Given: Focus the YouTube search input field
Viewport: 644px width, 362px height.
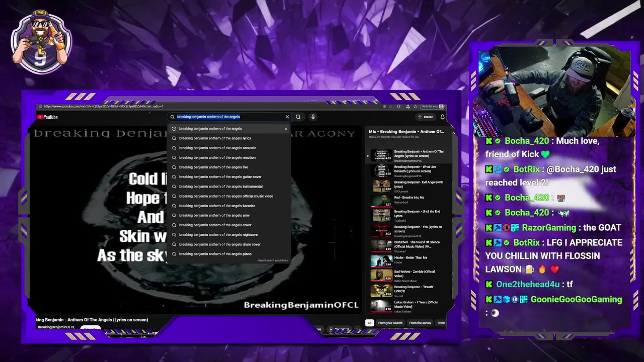Looking at the screenshot, I should (x=229, y=117).
